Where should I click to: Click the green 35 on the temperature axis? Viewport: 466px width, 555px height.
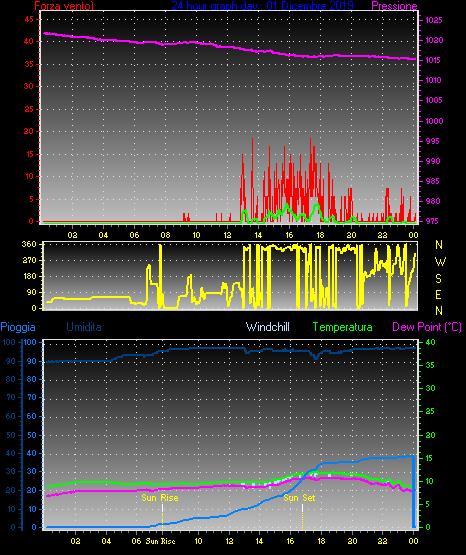point(430,365)
